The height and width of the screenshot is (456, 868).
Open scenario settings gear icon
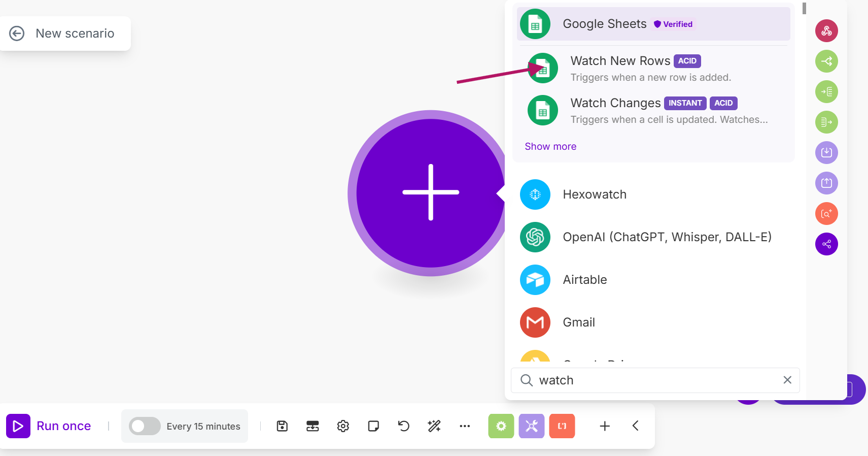coord(343,426)
